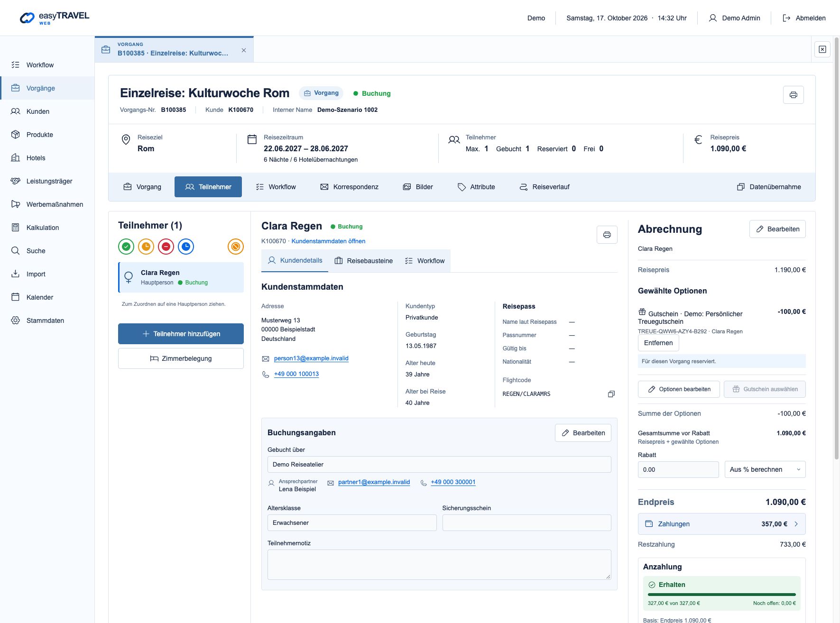Open the Attribute tab
Viewport: 840px width, 623px height.
coord(476,187)
